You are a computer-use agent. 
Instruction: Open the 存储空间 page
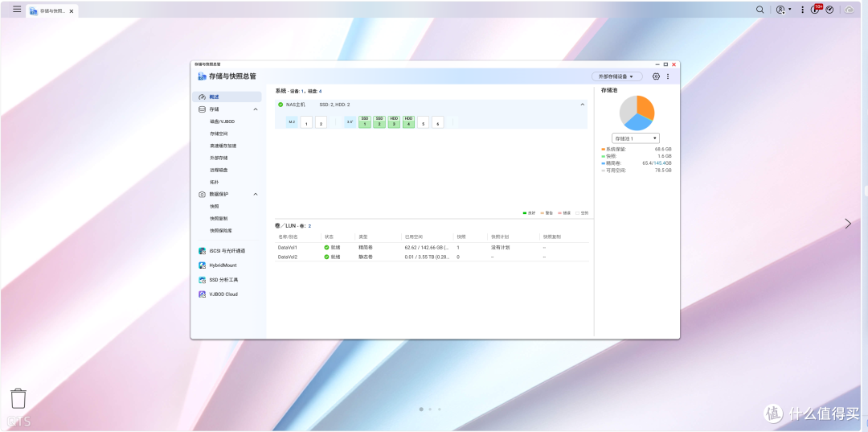219,134
